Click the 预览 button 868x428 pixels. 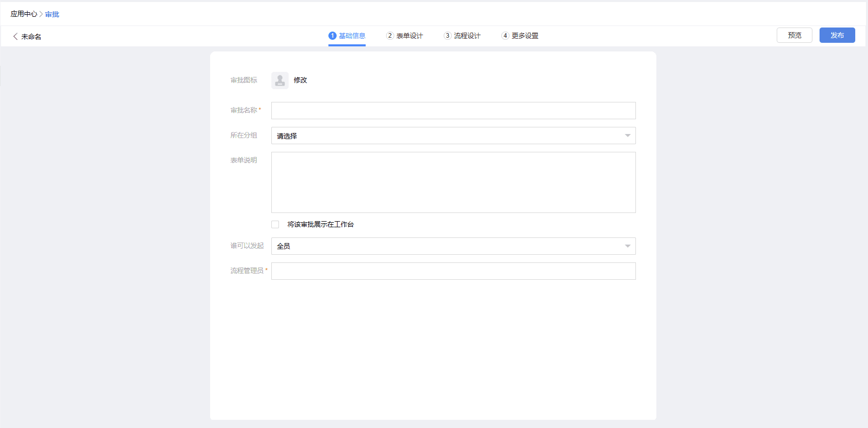(795, 35)
